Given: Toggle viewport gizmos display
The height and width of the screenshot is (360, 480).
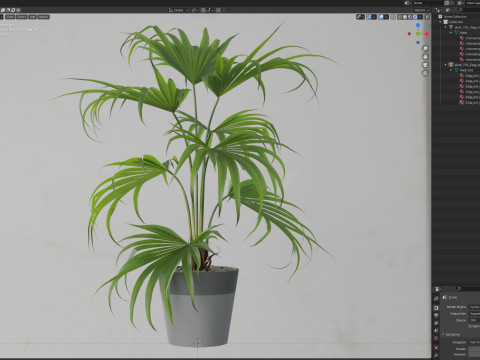Looking at the screenshot, I should coord(369,17).
